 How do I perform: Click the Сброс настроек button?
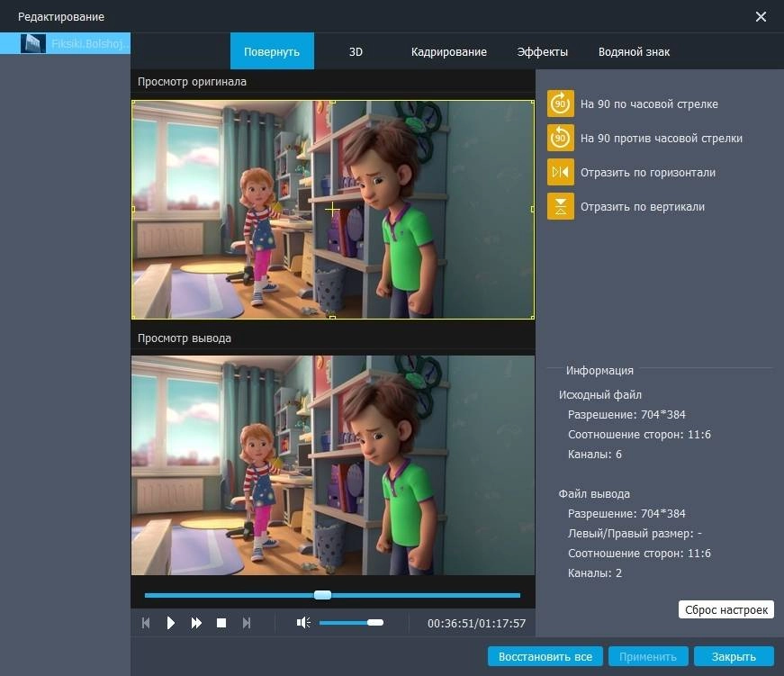[x=726, y=609]
